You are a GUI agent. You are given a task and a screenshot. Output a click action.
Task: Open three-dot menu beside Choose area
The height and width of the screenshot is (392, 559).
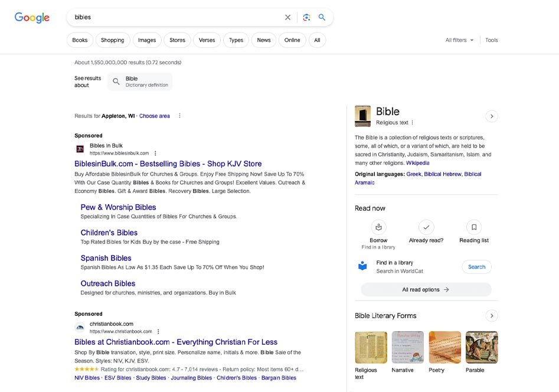179,116
